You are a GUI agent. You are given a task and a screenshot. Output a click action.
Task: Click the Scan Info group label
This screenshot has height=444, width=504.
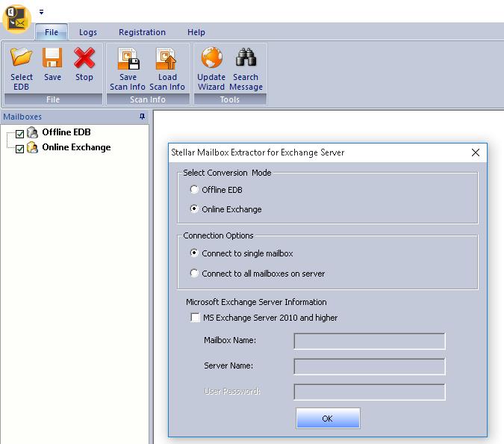pyautogui.click(x=148, y=99)
